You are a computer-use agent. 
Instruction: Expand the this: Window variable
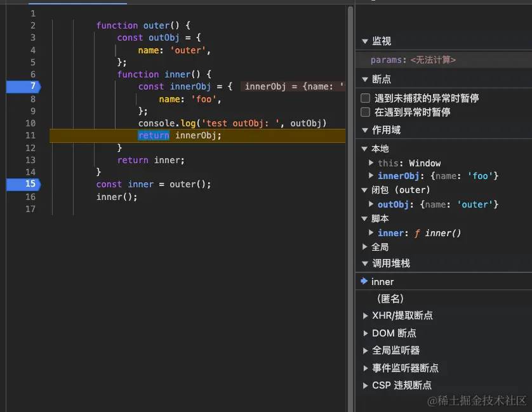371,163
